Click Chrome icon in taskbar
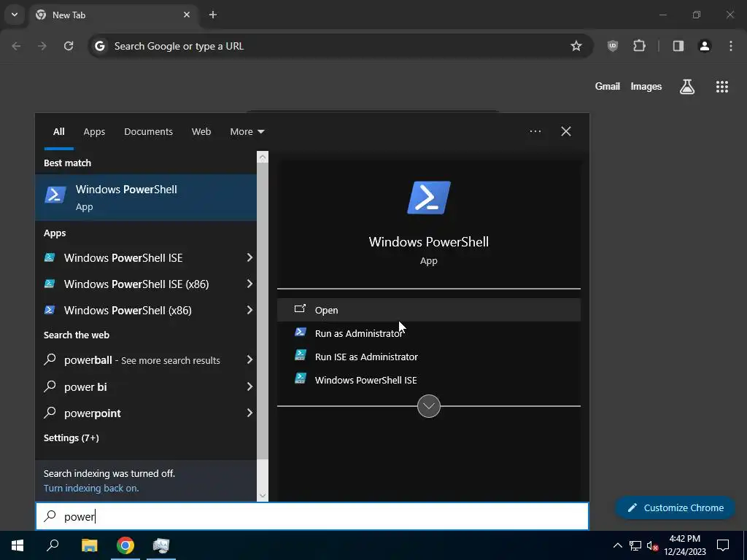 pyautogui.click(x=125, y=545)
